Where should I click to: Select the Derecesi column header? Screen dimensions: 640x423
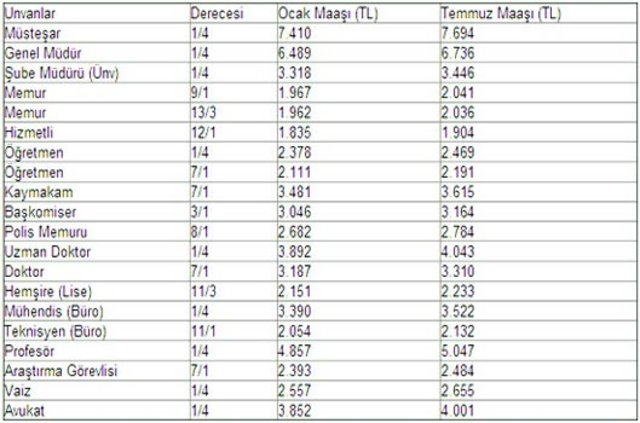pyautogui.click(x=233, y=13)
